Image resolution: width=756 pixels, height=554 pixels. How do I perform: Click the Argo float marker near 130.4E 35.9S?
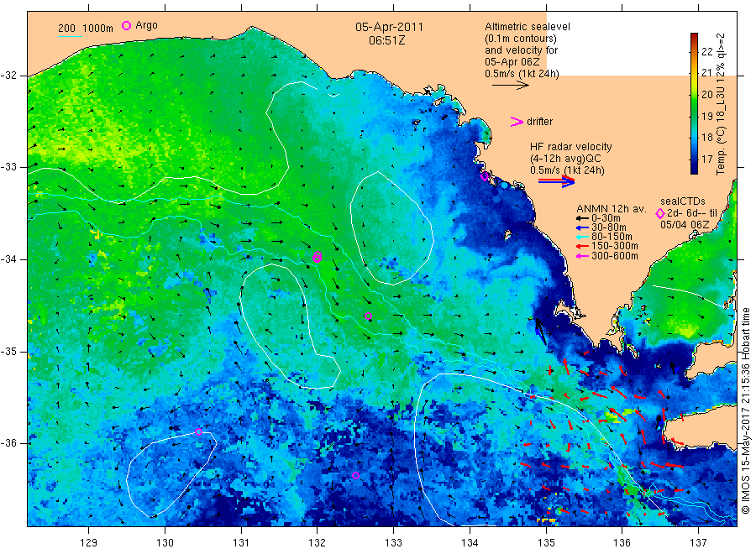coord(198,431)
